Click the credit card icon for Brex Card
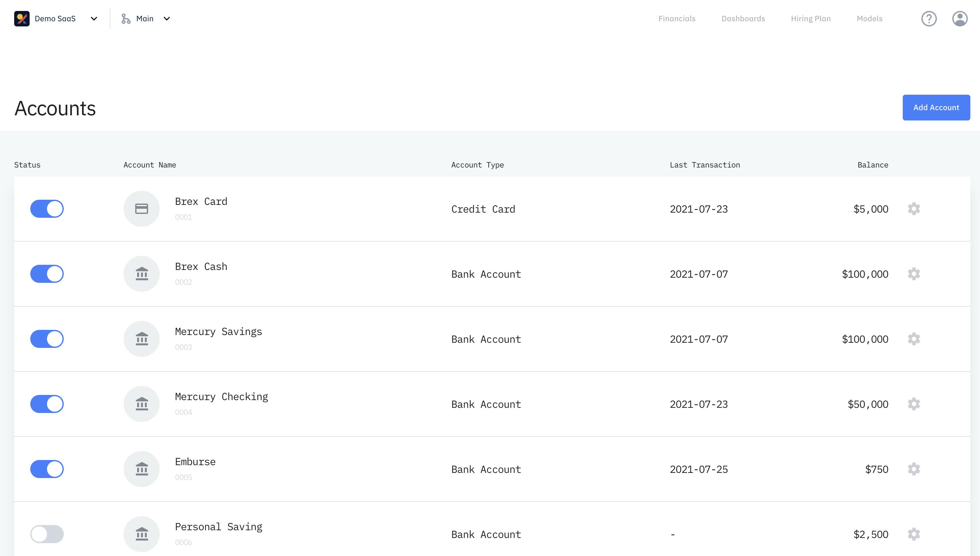 pyautogui.click(x=142, y=209)
